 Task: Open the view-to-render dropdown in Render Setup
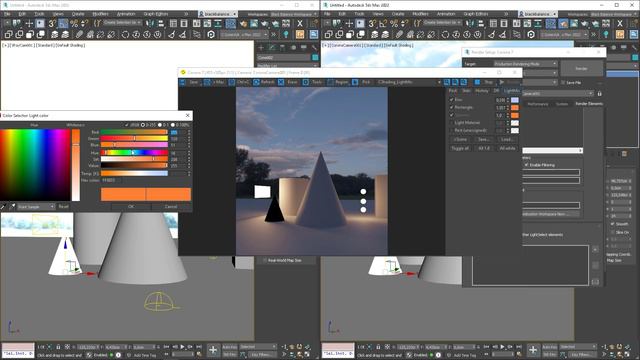558,93
